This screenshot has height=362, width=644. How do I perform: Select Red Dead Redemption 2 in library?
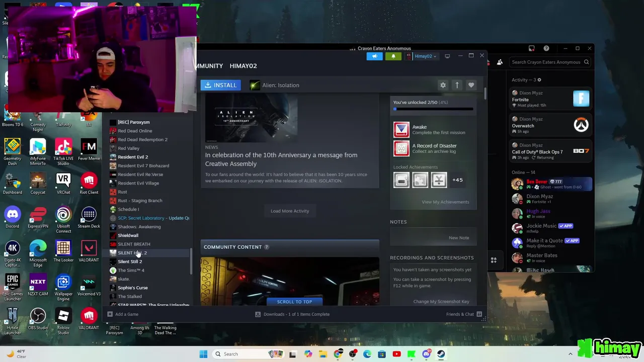tap(142, 139)
